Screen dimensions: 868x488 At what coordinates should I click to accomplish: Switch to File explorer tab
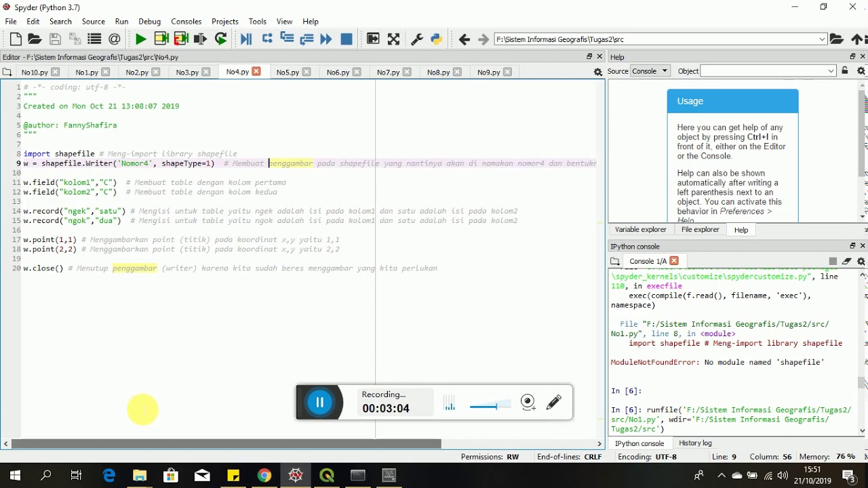tap(701, 230)
